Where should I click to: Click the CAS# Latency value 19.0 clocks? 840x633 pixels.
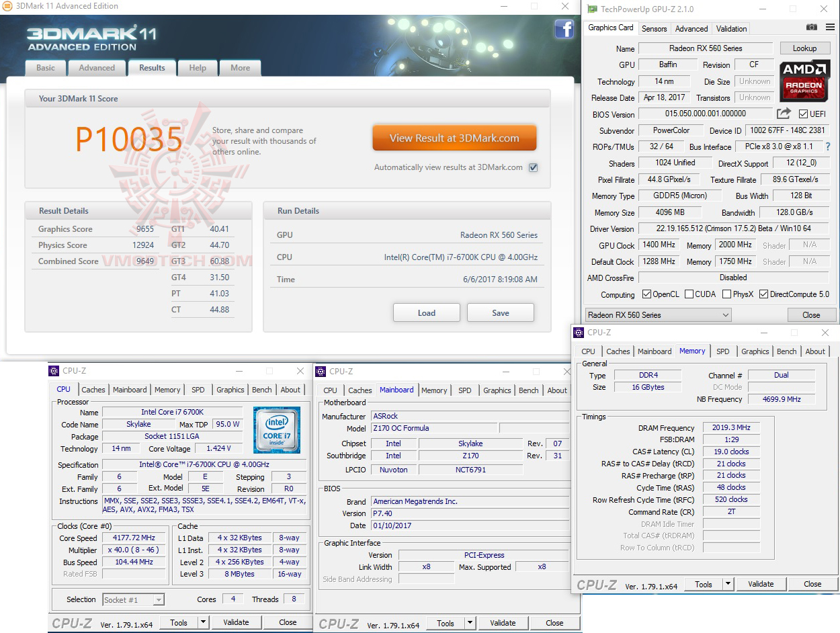coord(731,452)
